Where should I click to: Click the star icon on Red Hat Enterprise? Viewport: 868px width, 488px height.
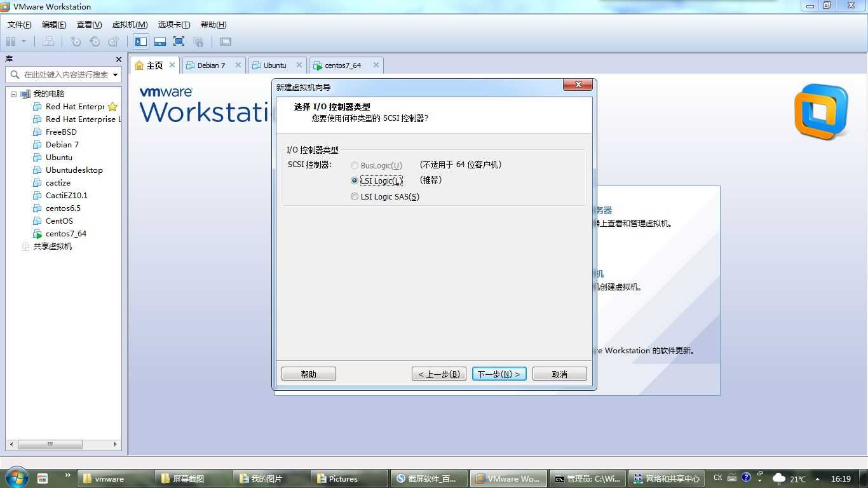click(112, 107)
